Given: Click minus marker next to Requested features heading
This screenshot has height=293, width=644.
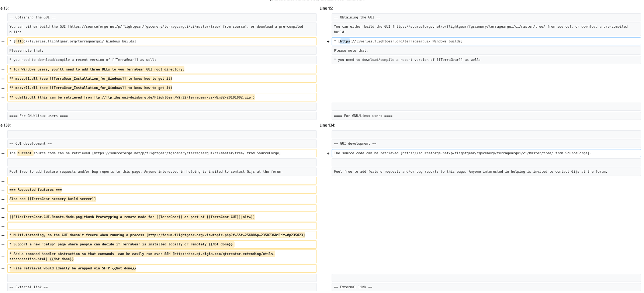Looking at the screenshot, I should [3, 190].
